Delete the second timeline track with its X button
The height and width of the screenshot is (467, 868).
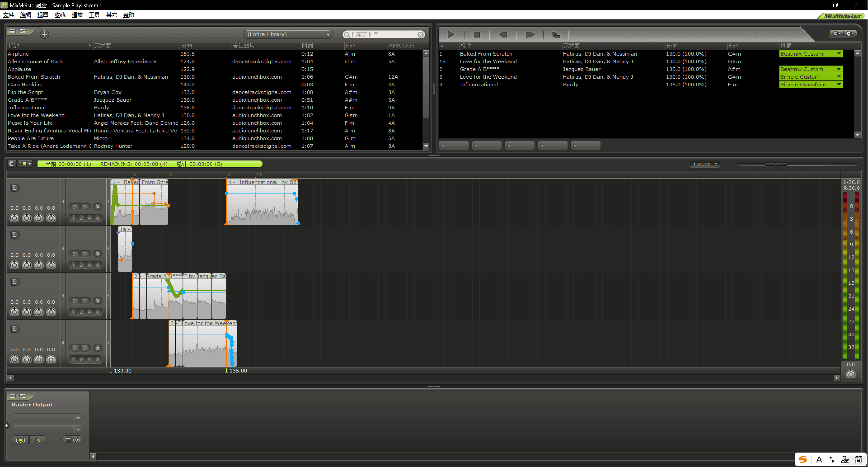[98, 254]
